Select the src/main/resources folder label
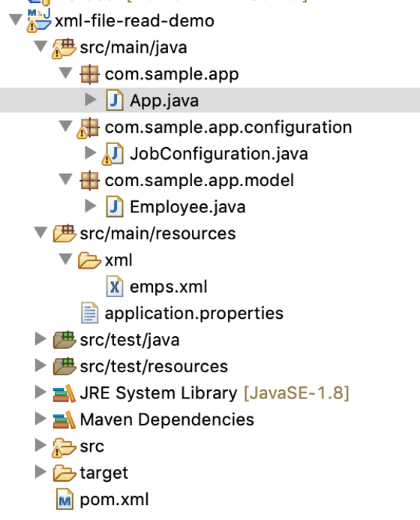Viewport: 420px width, 520px height. (157, 233)
